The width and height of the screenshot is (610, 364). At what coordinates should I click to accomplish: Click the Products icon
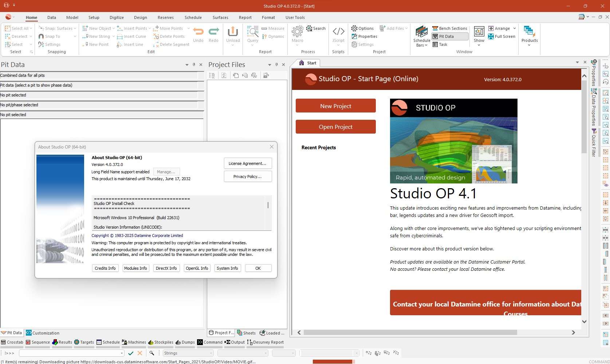pos(529,32)
